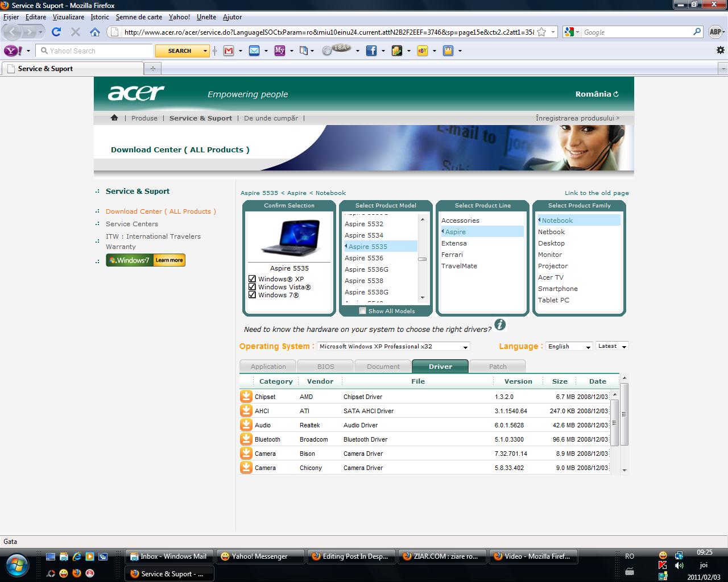Select Extensa product line
728x582 pixels.
(454, 243)
